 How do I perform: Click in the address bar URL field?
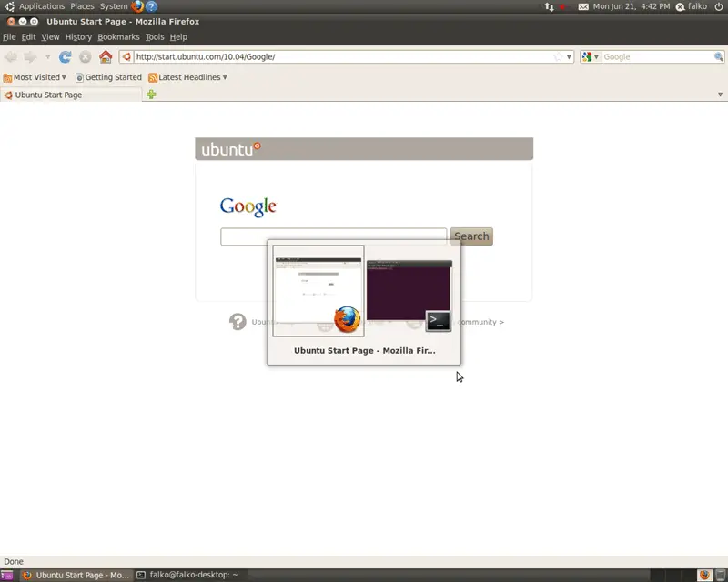point(344,56)
